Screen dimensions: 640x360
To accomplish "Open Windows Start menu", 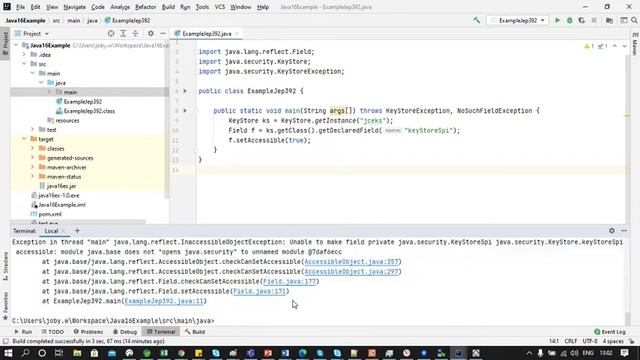I will [x=8, y=353].
